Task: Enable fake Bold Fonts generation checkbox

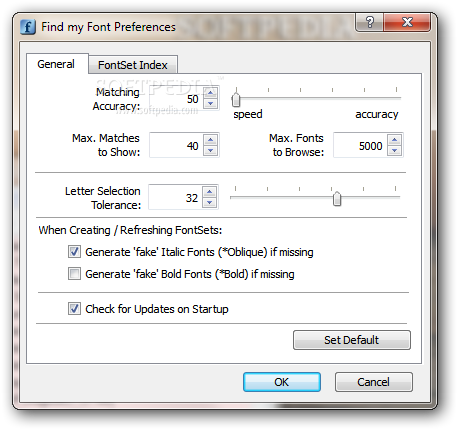Action: click(74, 274)
